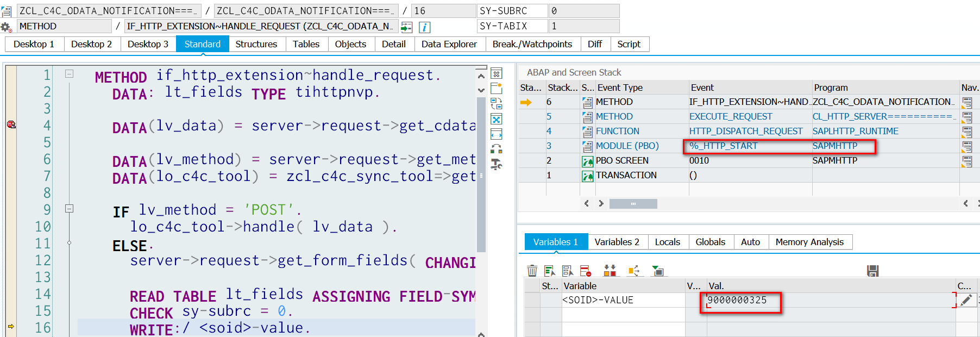The image size is (980, 337).
Task: Open the Objects tab
Action: coord(351,44)
